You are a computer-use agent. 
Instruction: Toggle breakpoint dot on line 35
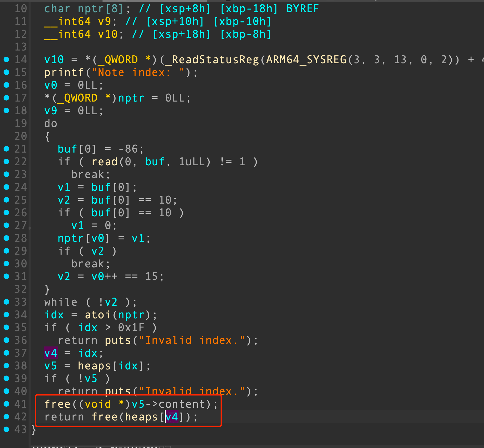pyautogui.click(x=6, y=328)
